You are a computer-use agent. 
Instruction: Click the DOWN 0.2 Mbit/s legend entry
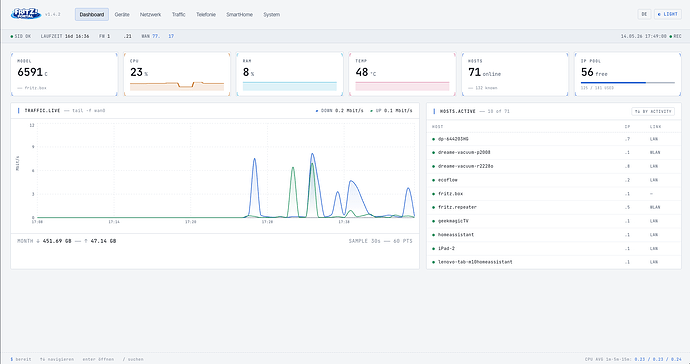(x=339, y=110)
